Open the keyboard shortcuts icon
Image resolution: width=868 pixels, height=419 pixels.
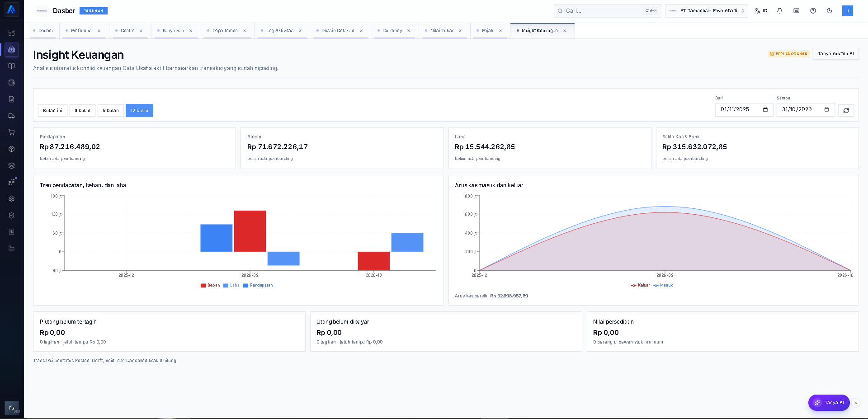pos(797,11)
